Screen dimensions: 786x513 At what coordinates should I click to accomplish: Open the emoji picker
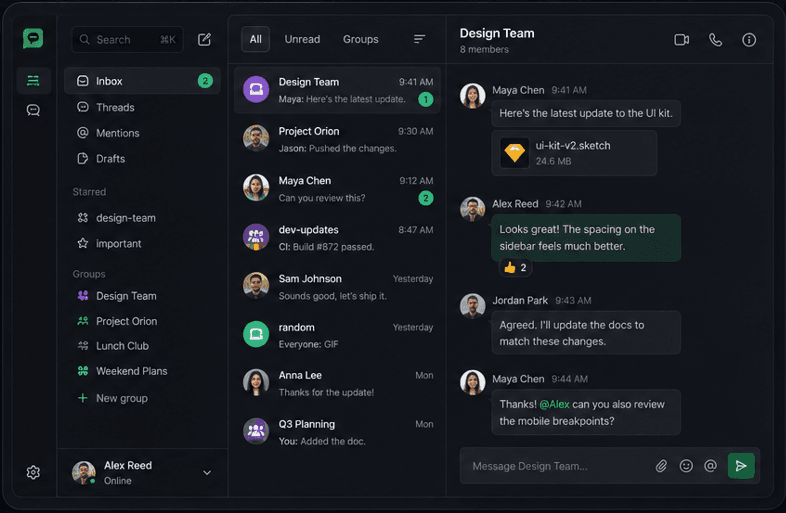[x=686, y=466]
